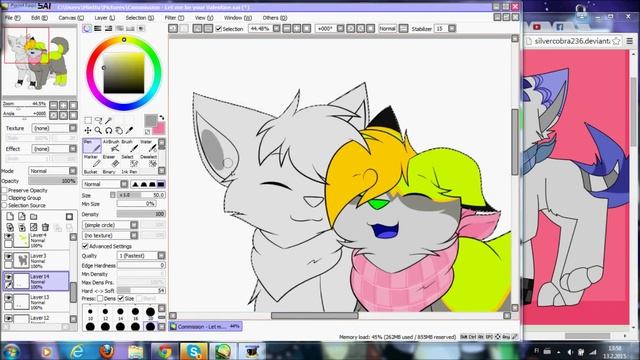Delete the current layer with trash icon
The width and height of the screenshot is (640, 360).
coord(46,227)
